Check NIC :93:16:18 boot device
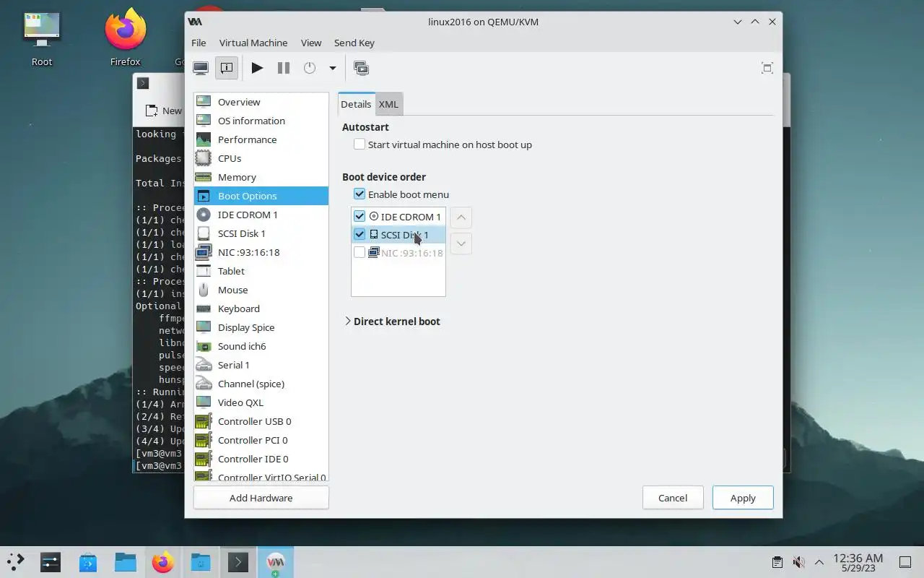The width and height of the screenshot is (924, 578). pos(359,253)
